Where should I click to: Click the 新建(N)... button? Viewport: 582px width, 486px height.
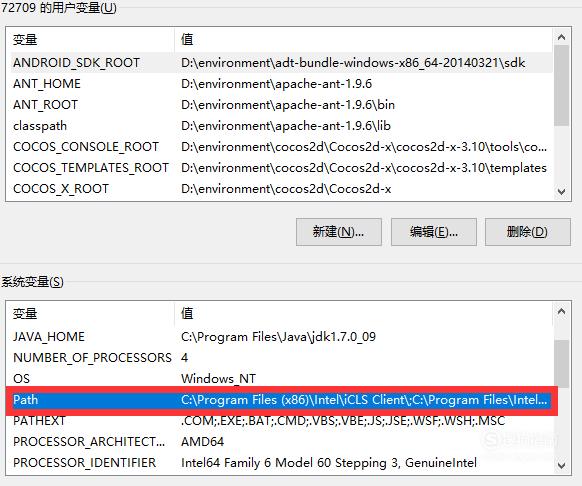tap(339, 232)
